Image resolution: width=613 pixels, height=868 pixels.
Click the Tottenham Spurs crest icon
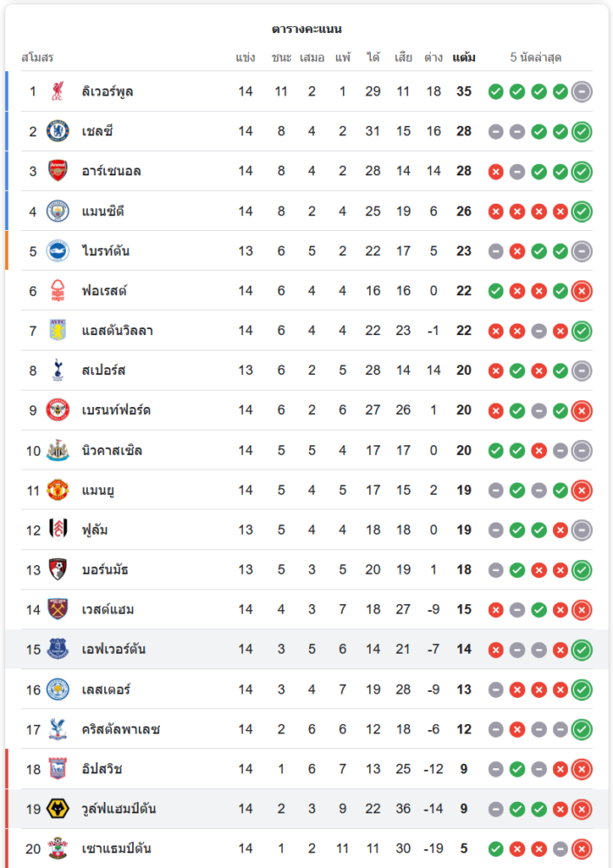(58, 371)
